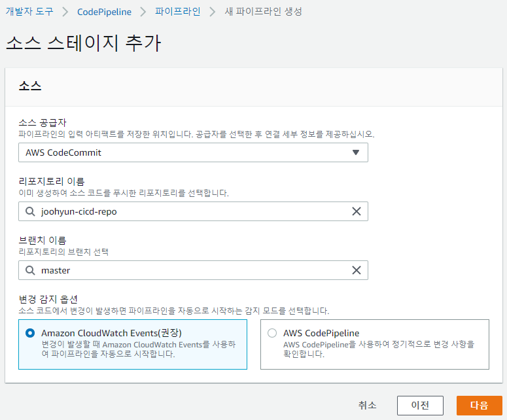Click the '브랜치 이름' label

43,240
